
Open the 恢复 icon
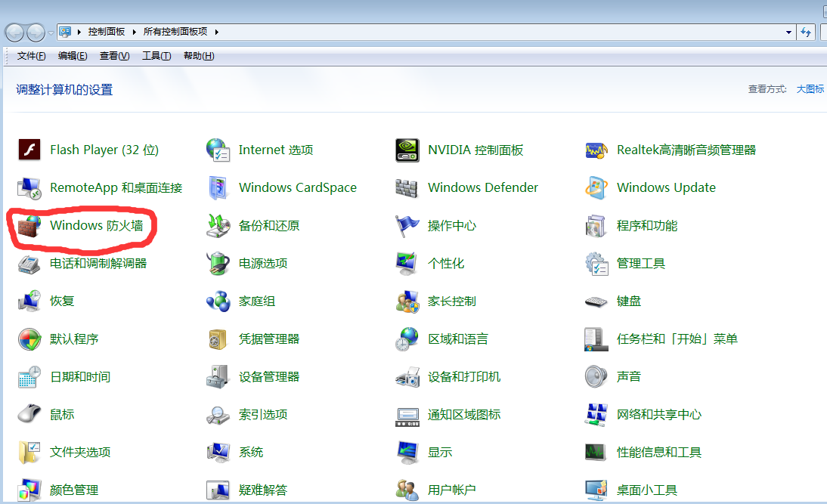(x=29, y=301)
